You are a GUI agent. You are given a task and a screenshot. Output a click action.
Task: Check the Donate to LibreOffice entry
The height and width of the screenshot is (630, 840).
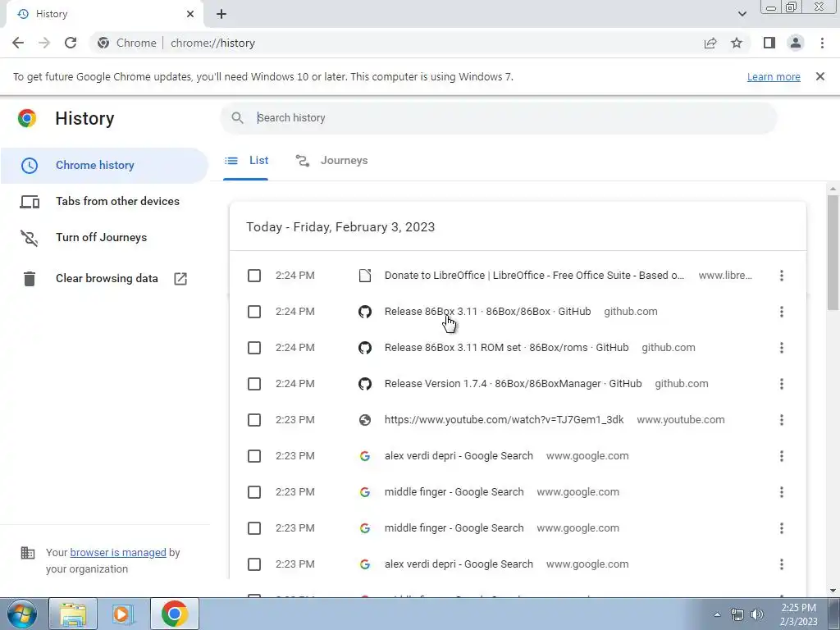click(254, 276)
